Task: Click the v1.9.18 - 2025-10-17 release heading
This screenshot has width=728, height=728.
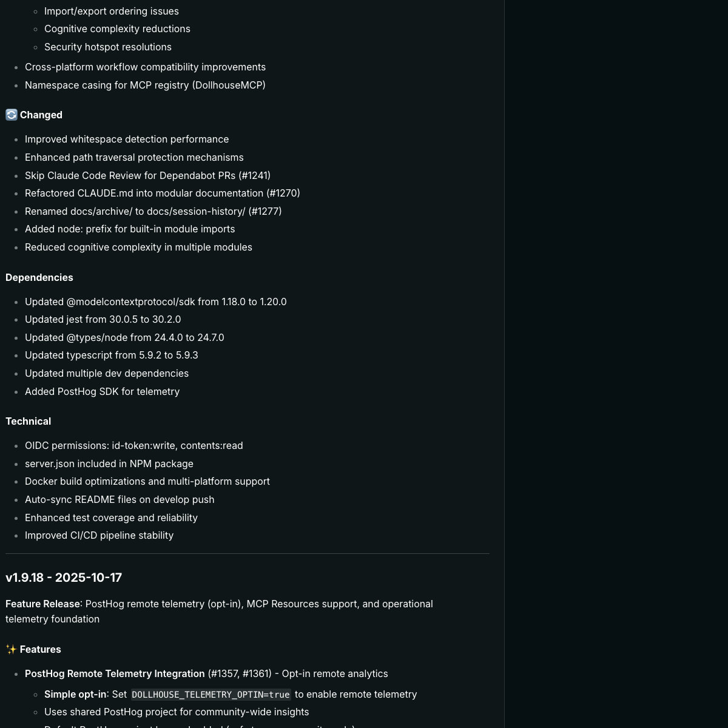Action: (x=64, y=578)
